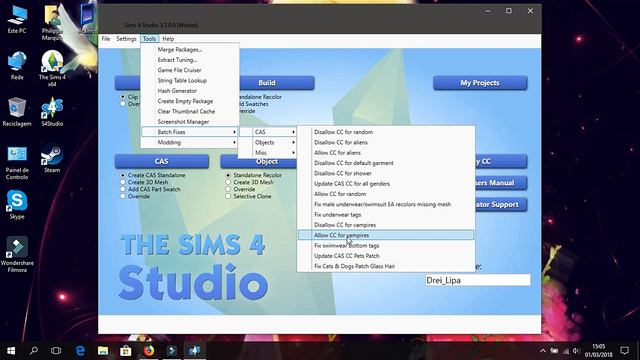Launch Edge browser from taskbar

80,351
